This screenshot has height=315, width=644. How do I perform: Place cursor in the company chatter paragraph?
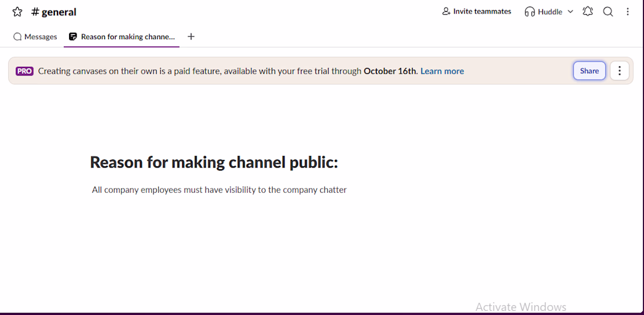220,190
